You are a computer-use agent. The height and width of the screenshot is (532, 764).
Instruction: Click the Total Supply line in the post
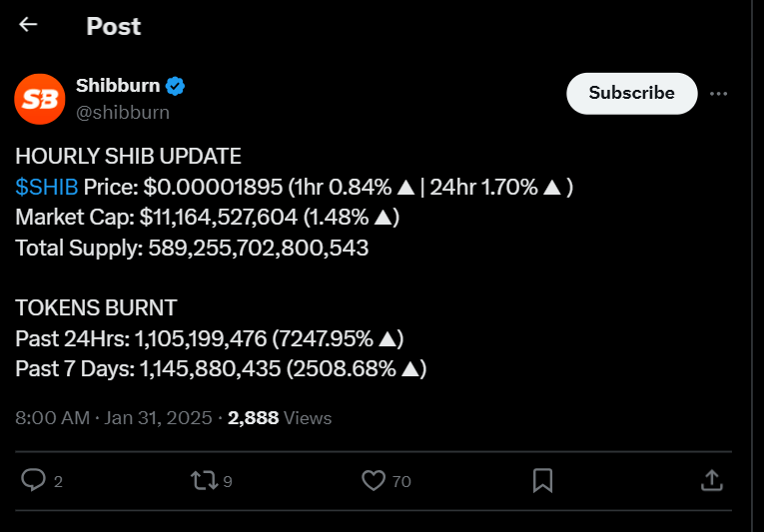click(192, 248)
